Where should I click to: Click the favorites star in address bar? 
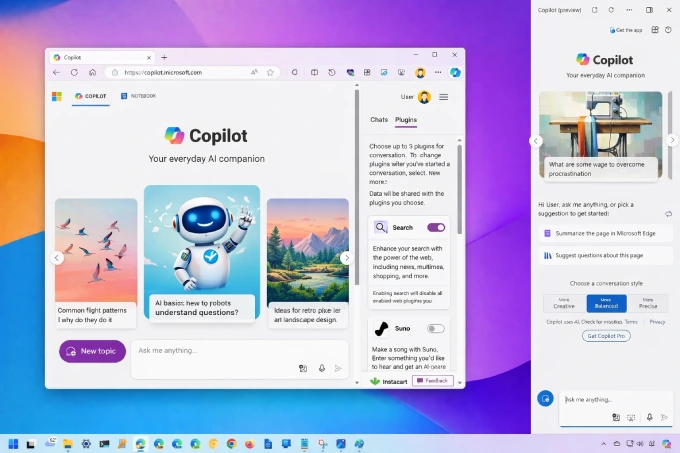(x=270, y=72)
